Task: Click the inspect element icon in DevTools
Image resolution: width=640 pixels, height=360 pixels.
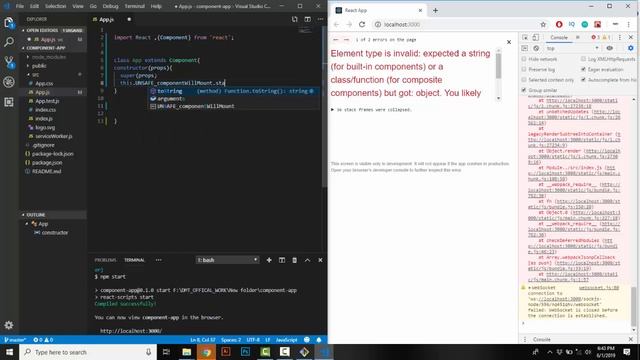Action: point(525,38)
